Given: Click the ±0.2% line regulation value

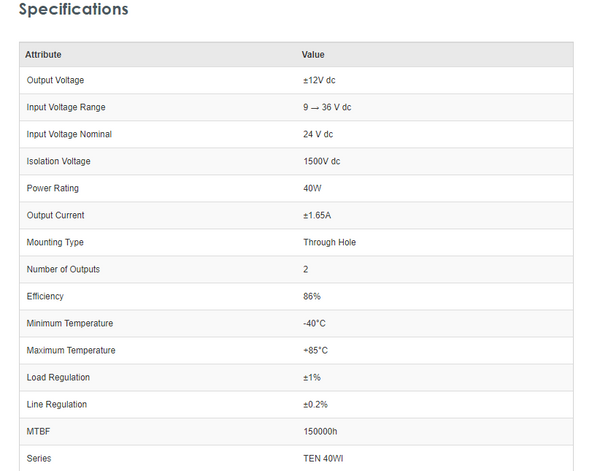Looking at the screenshot, I should tap(315, 404).
